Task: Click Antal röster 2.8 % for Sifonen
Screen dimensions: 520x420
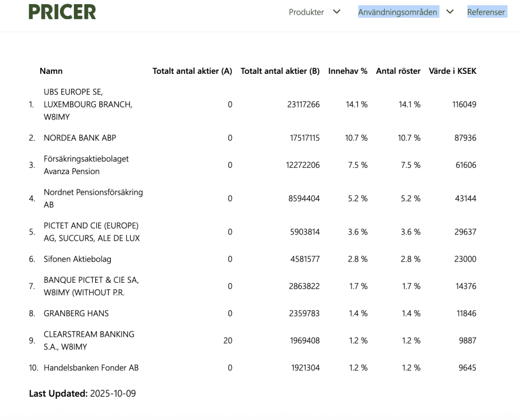Action: point(411,259)
